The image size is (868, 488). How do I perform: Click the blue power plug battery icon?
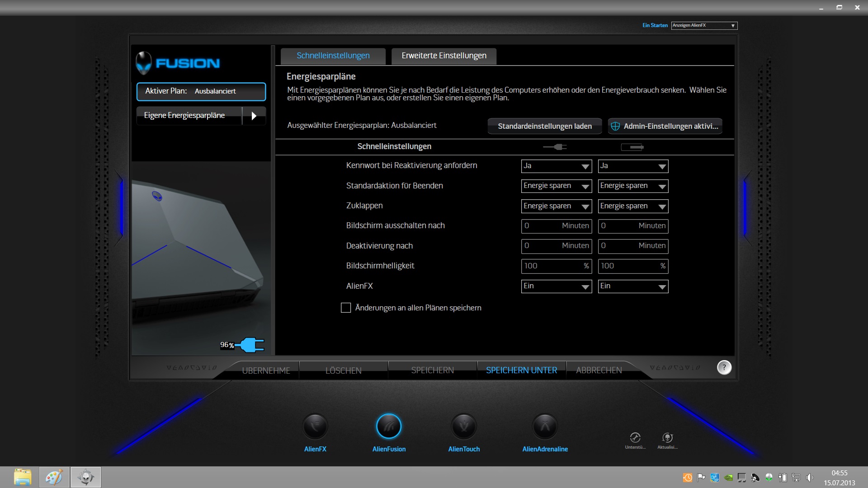(x=250, y=345)
